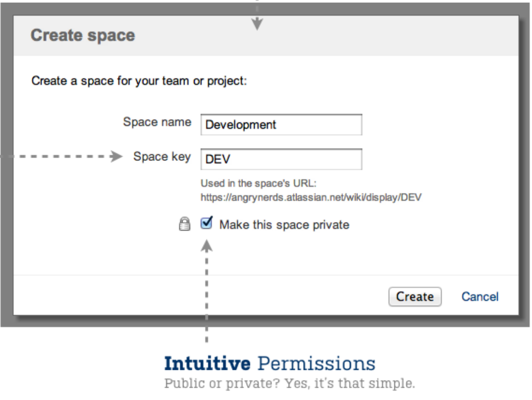This screenshot has width=532, height=400.
Task: Click the gray overlay outside the dialog
Action: [x=7, y=238]
